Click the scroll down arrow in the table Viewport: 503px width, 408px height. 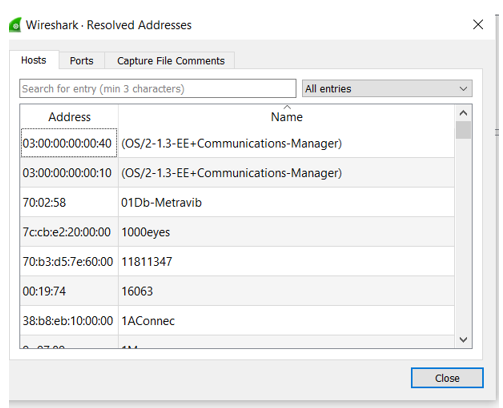(463, 340)
